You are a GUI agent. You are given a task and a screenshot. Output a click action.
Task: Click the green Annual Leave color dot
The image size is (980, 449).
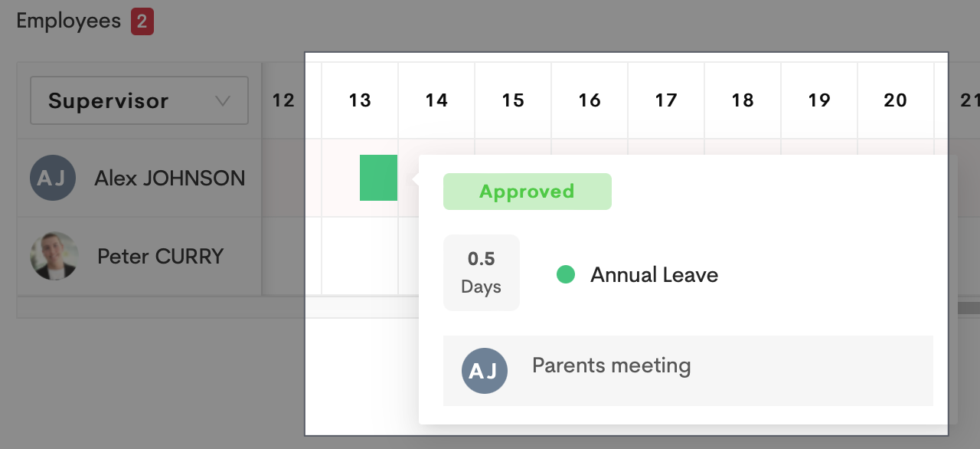(x=566, y=274)
